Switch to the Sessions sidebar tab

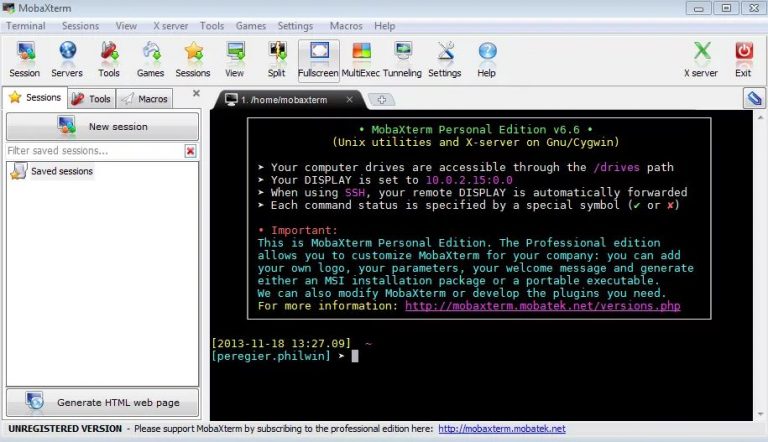click(x=35, y=98)
